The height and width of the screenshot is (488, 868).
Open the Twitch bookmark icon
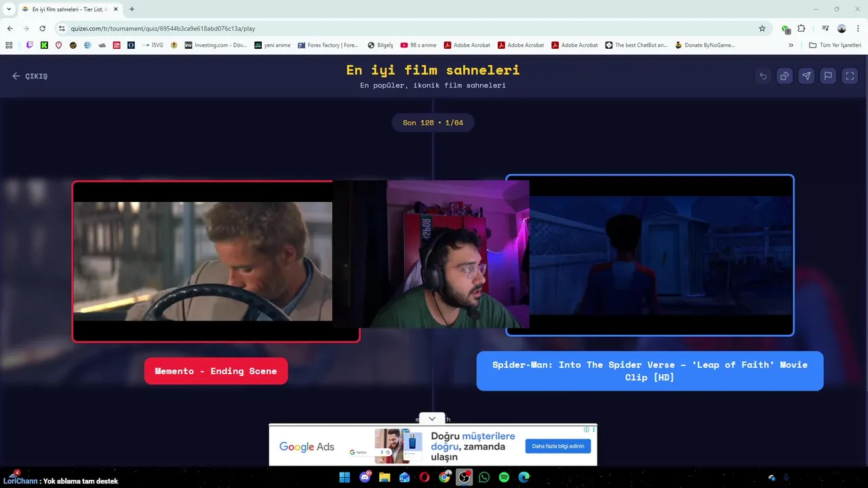29,45
